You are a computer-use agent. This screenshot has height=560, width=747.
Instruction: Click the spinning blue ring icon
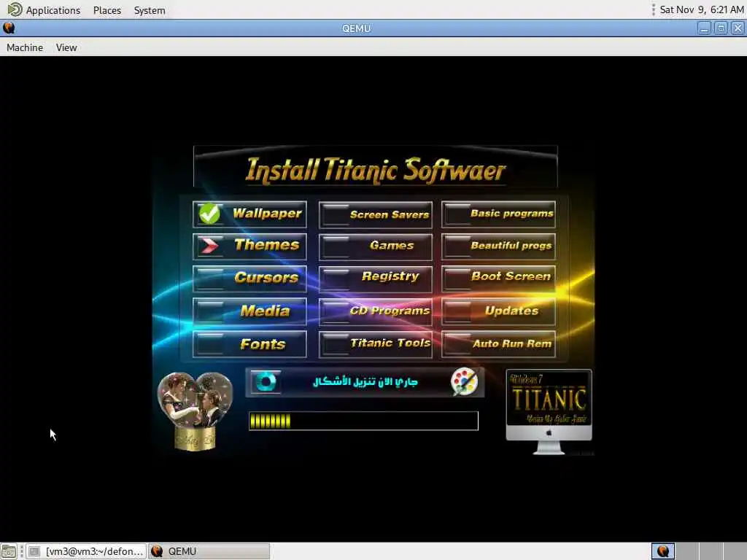pyautogui.click(x=266, y=381)
